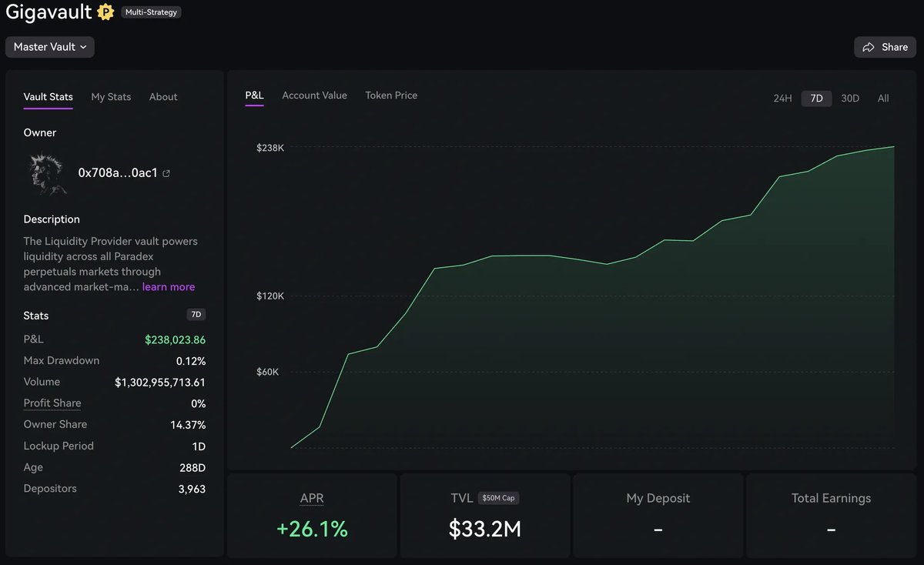Set chart range to 24H
The image size is (924, 565).
point(782,99)
